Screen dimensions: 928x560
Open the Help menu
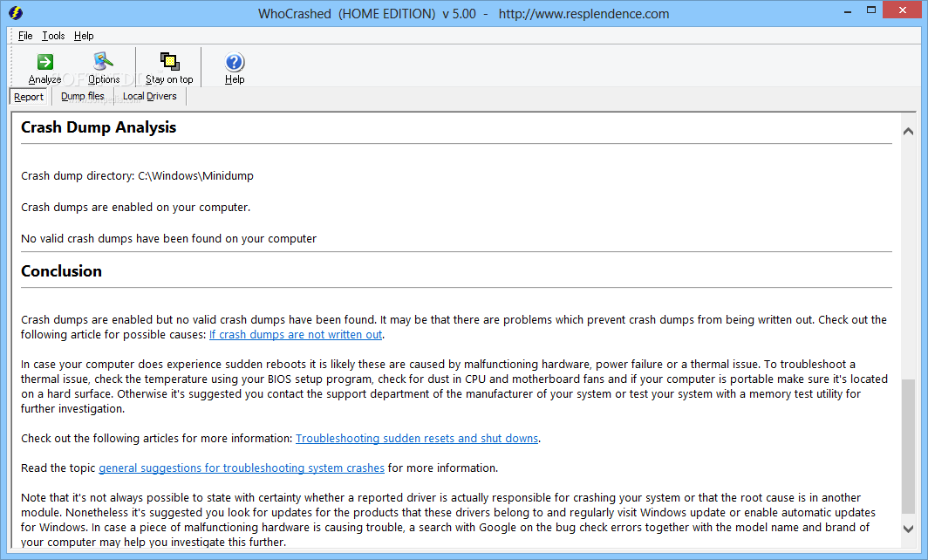[x=84, y=36]
